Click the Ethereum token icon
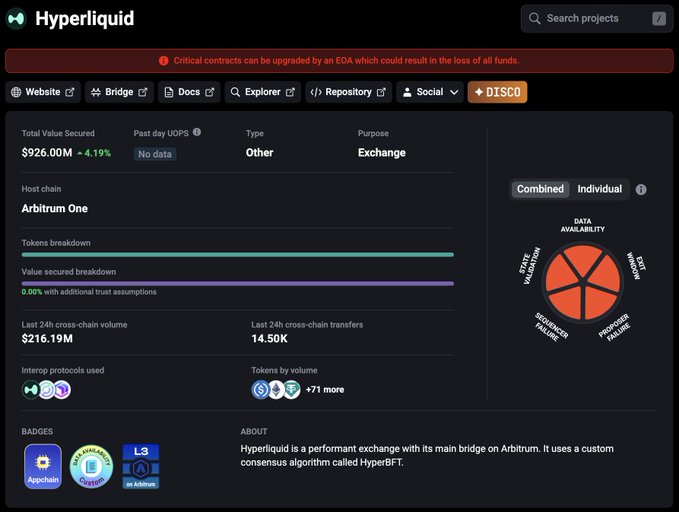The image size is (679, 512). [x=276, y=389]
